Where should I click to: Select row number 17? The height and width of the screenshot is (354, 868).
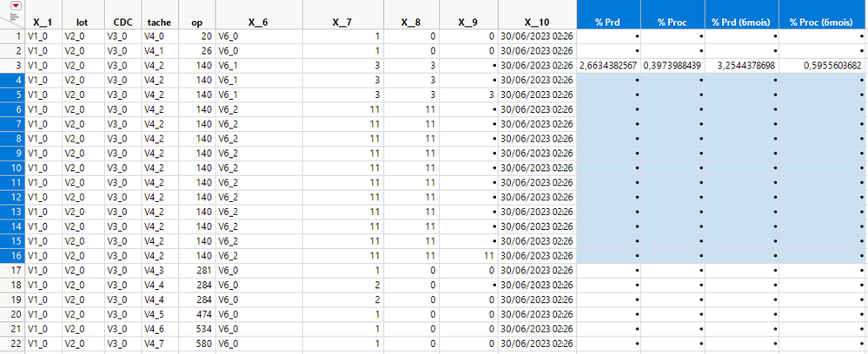pos(13,271)
